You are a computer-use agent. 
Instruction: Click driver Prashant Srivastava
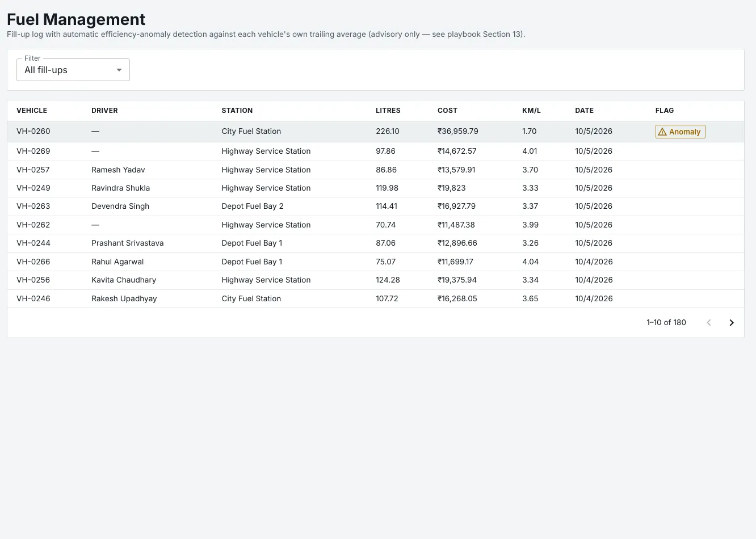point(128,243)
